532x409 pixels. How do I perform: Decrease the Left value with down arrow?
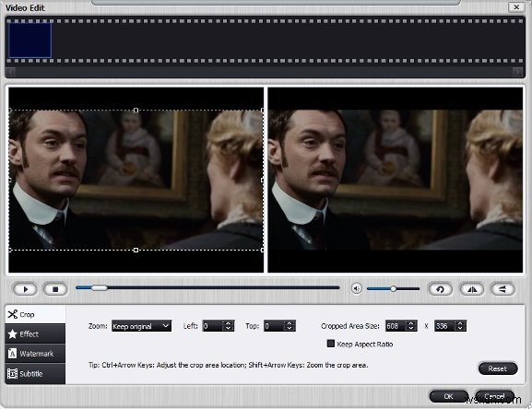click(229, 329)
